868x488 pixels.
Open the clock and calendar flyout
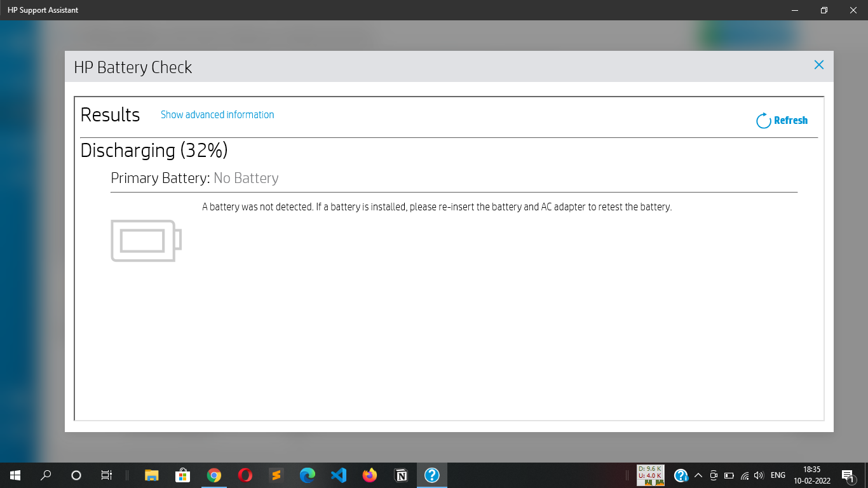[811, 475]
